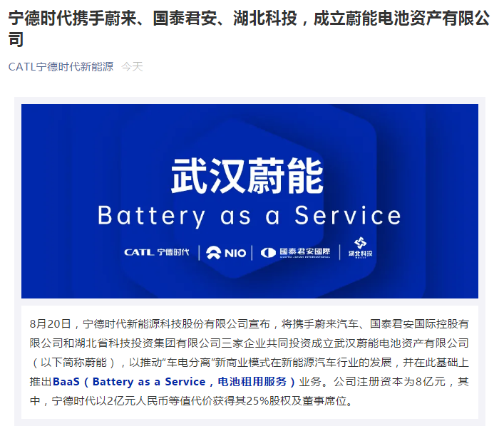Viewport: 504px width, 426px height.
Task: Click the 湖北科投 logo in banner
Action: pyautogui.click(x=361, y=249)
